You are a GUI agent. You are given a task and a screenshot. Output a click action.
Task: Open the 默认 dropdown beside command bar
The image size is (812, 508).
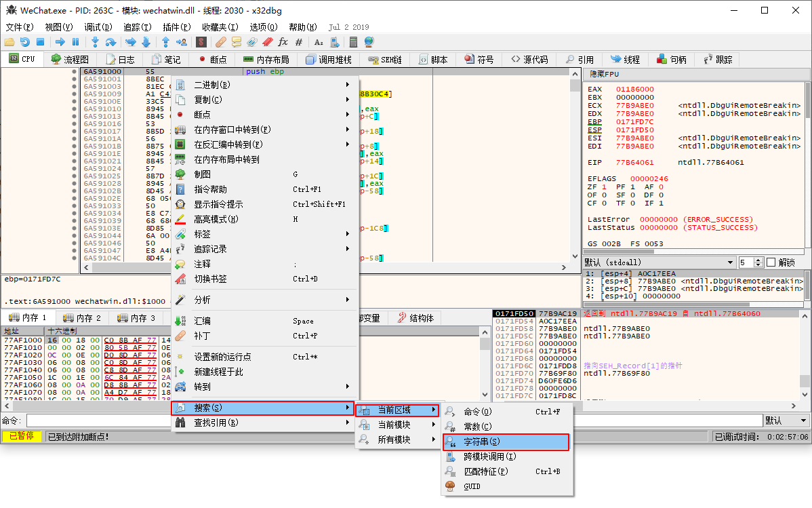786,421
